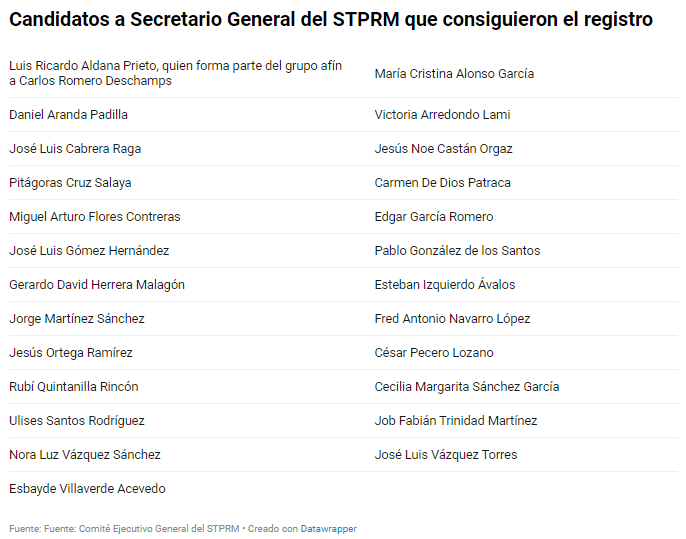Viewport: 686px width, 539px height.
Task: Select Rubí Quintanilla Rincón entry
Action: pos(74,387)
